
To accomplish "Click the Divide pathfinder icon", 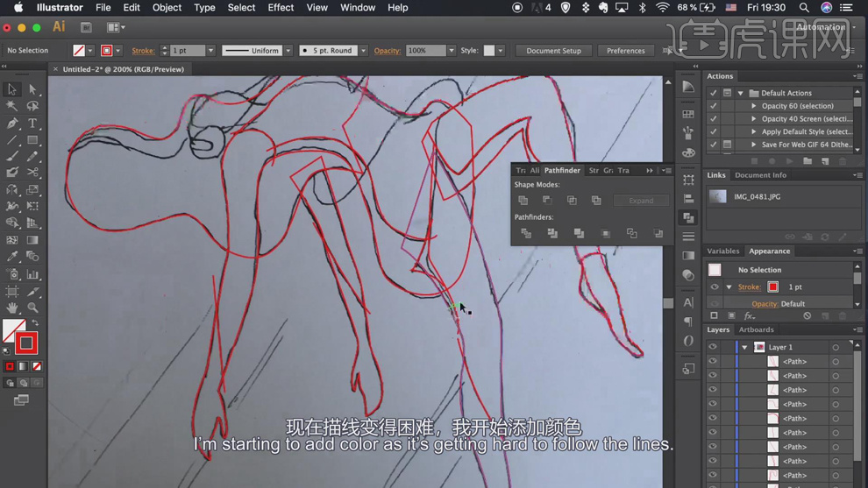I will point(526,234).
